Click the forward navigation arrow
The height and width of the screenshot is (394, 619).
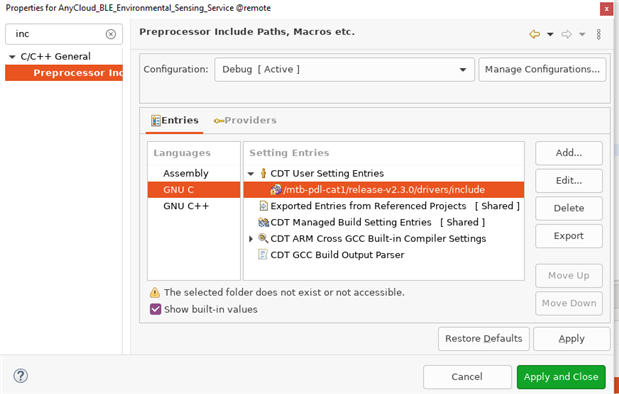point(566,34)
